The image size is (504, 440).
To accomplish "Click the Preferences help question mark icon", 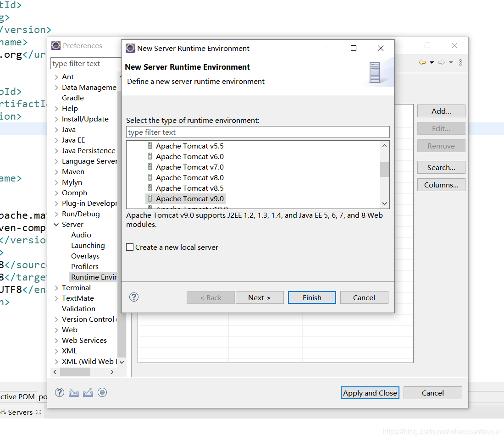I will click(x=60, y=392).
